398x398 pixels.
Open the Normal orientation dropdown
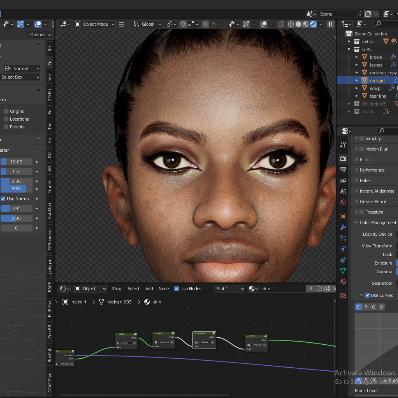click(x=21, y=68)
